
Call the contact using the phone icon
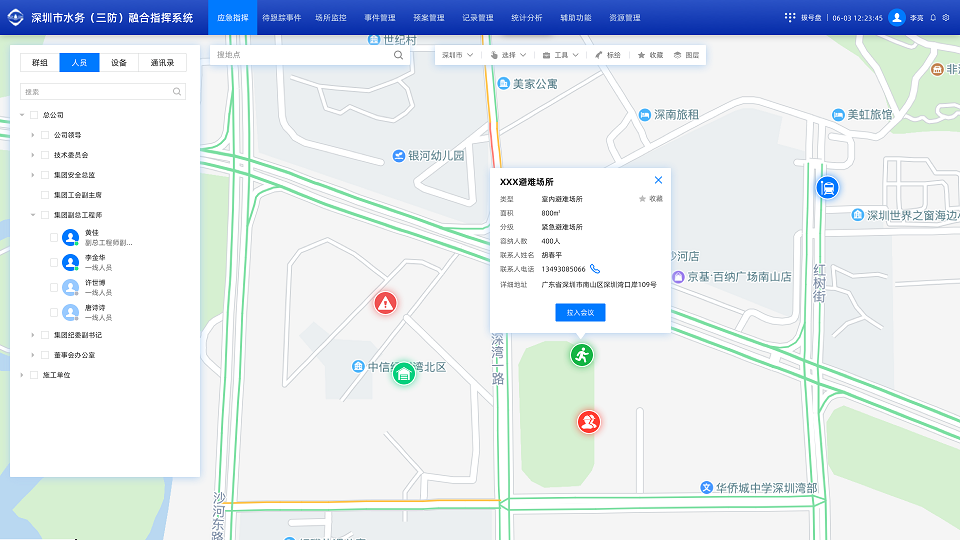point(595,269)
